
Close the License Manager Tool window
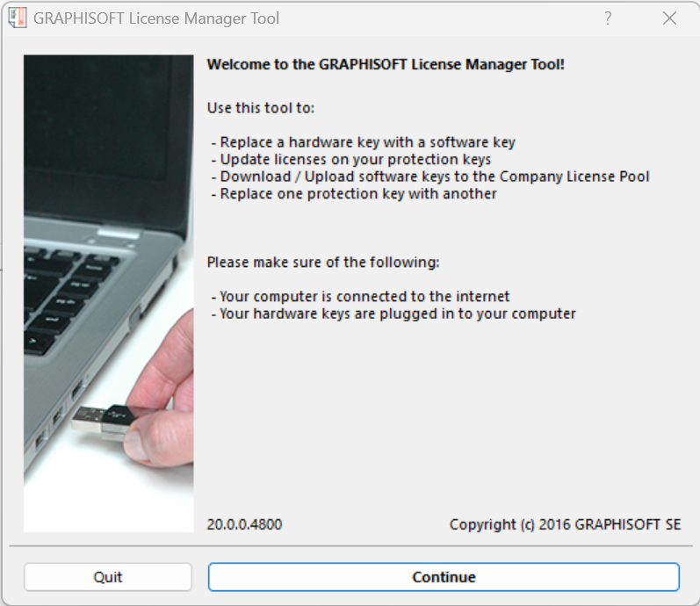pos(669,18)
